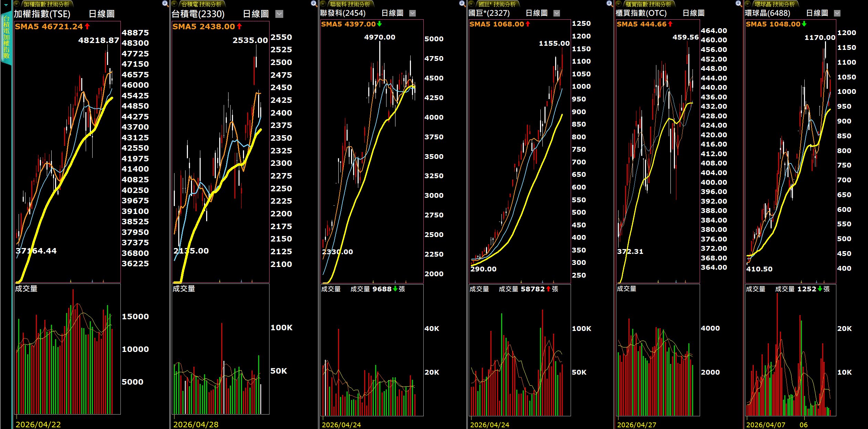Click the 1170.00 high price label
The height and width of the screenshot is (429, 868).
point(820,37)
